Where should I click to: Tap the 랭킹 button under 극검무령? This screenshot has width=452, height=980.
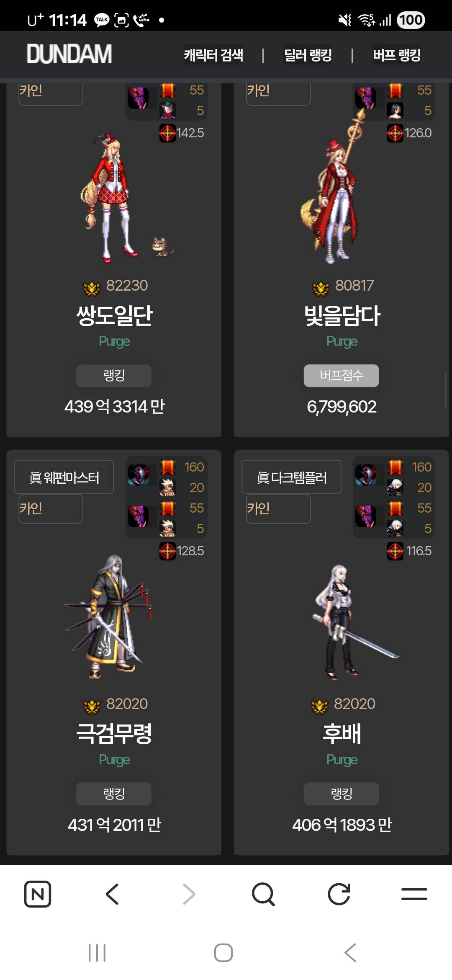pyautogui.click(x=114, y=794)
